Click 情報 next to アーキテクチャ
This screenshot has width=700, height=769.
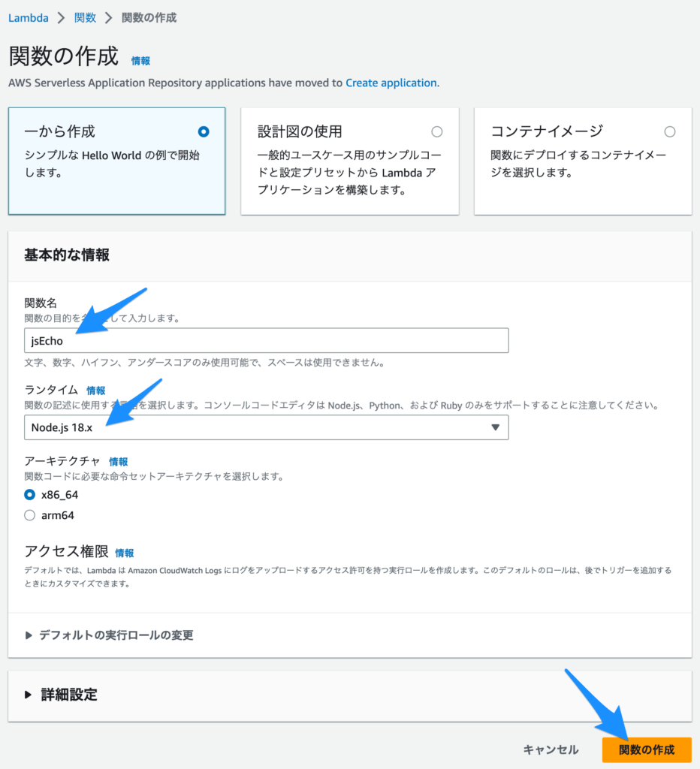point(118,462)
